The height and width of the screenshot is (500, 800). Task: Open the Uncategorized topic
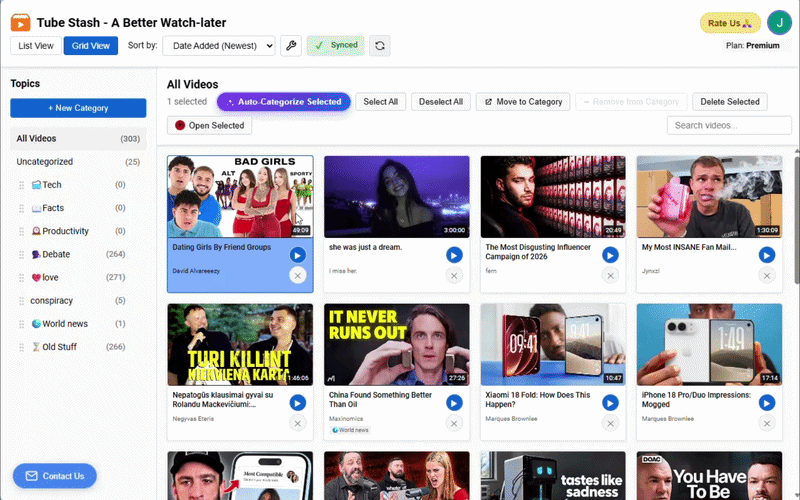click(x=78, y=162)
